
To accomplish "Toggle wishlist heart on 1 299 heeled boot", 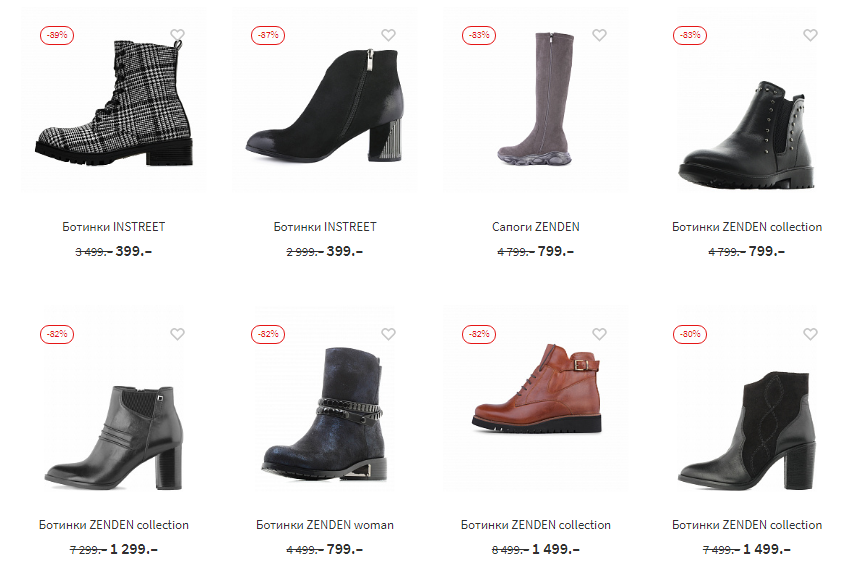I will coord(177,334).
